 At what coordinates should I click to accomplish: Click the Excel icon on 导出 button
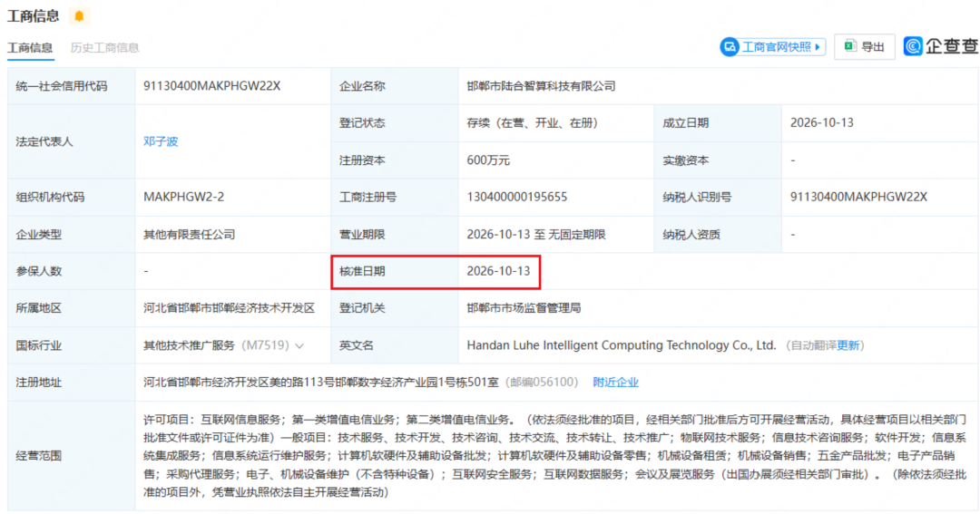pos(850,46)
